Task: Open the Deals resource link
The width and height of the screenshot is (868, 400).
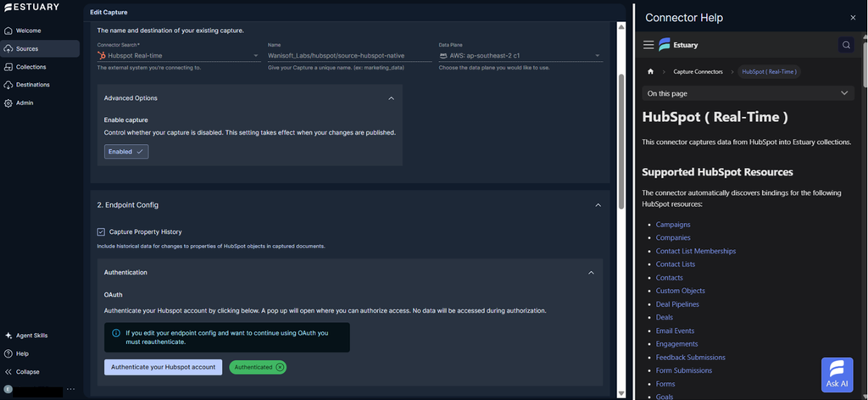Action: click(x=665, y=318)
